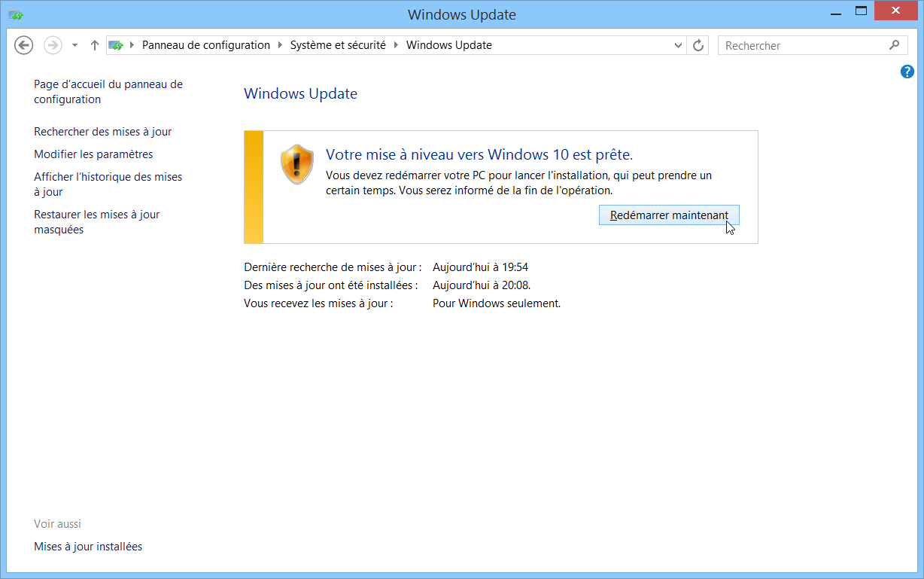
Task: Click the magnifying glass search icon
Action: pyautogui.click(x=894, y=45)
